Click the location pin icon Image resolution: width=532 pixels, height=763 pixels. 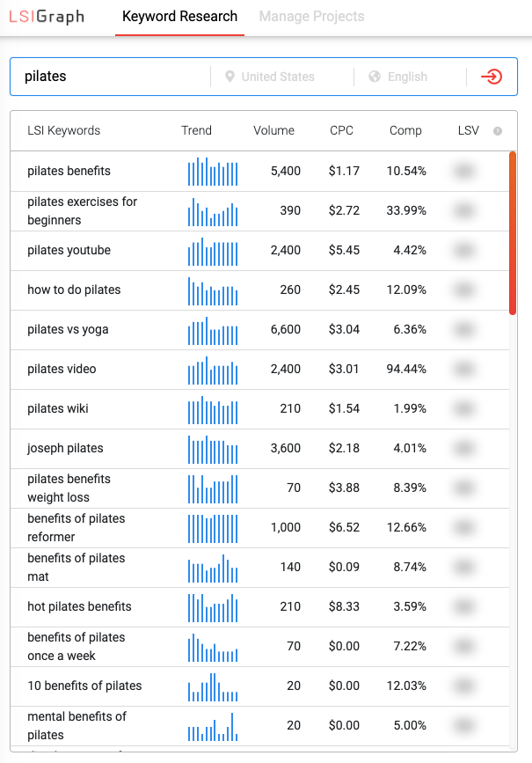pos(230,77)
